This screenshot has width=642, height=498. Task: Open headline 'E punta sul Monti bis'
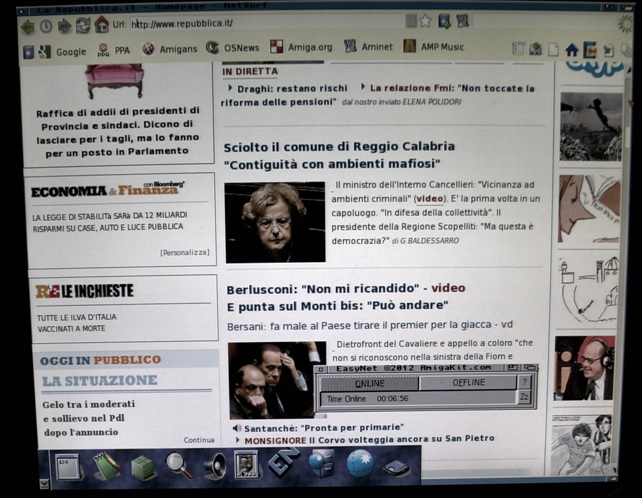(x=337, y=306)
